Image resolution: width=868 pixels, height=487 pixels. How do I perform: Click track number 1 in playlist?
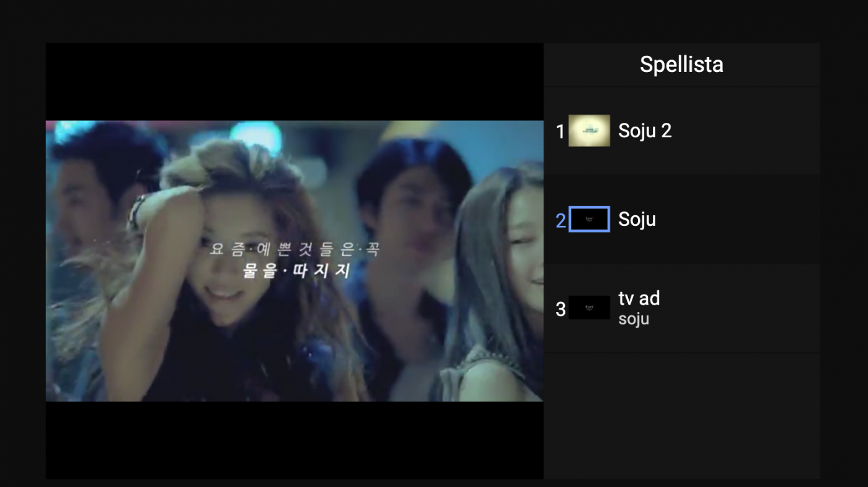point(560,132)
